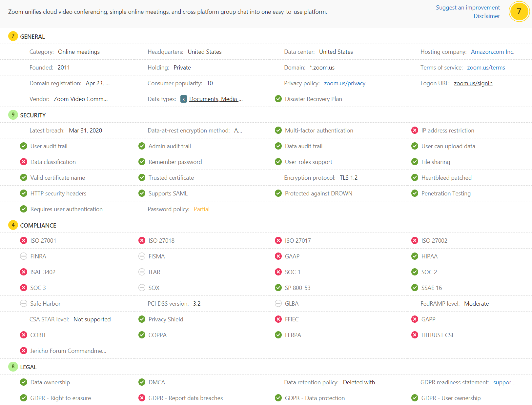The image size is (532, 405).
Task: Open Amazon.com Inc. hosting company link
Action: pyautogui.click(x=493, y=52)
